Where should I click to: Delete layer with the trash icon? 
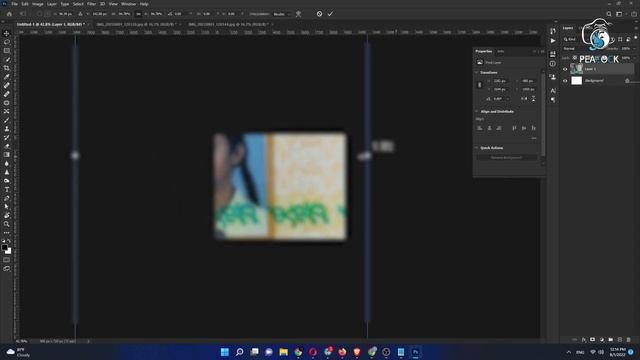629,340
